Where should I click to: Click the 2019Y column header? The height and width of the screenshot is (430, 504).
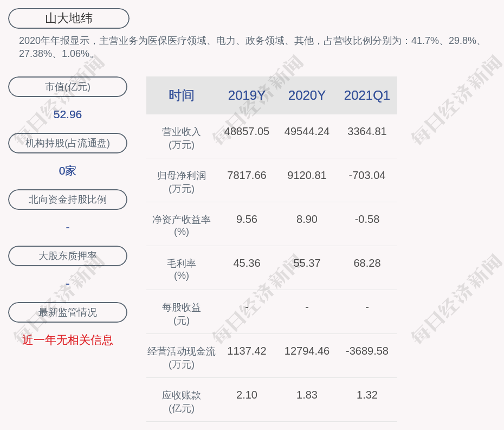click(247, 95)
